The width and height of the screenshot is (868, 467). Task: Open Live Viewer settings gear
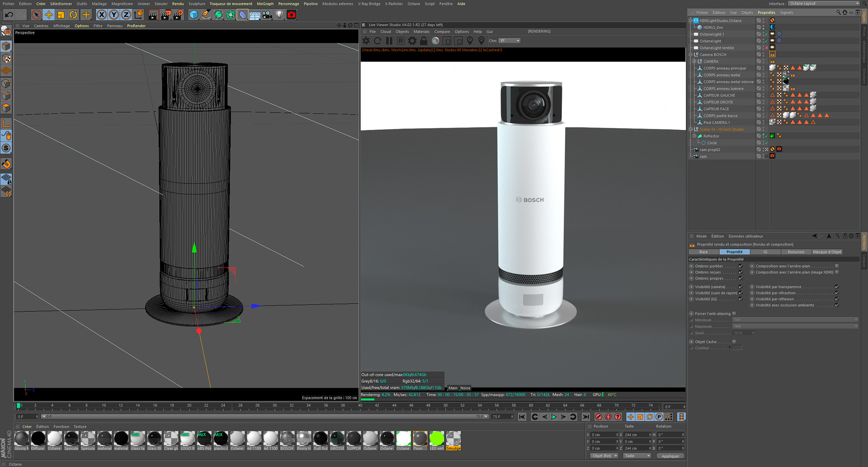pos(412,41)
